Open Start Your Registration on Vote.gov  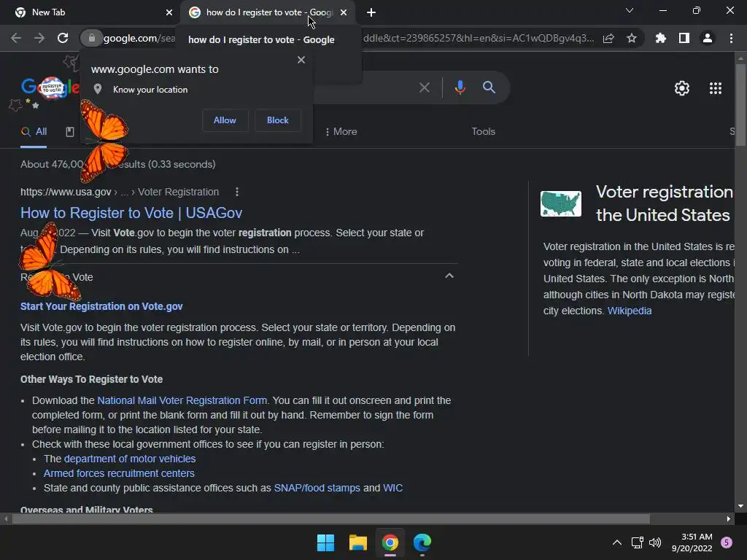[101, 306]
